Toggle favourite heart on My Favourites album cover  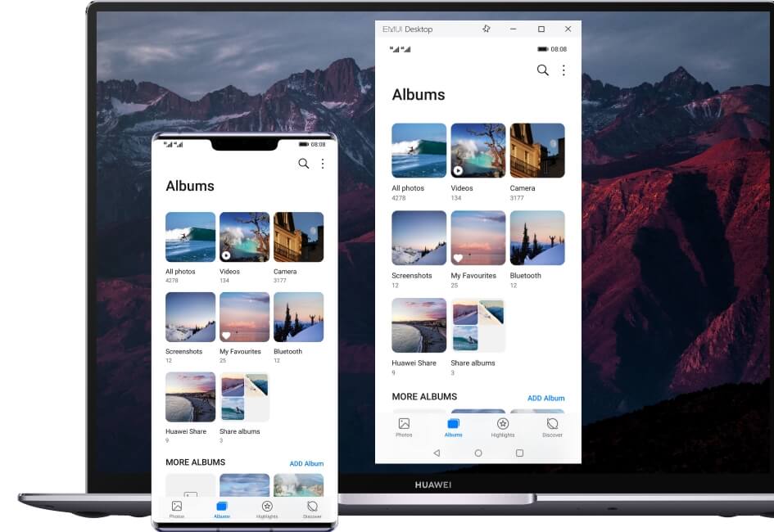(x=457, y=257)
